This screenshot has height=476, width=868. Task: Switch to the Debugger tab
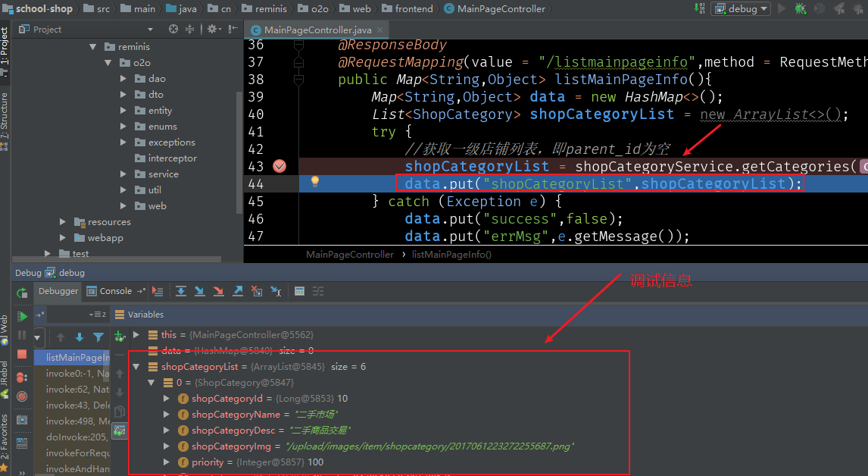[58, 291]
